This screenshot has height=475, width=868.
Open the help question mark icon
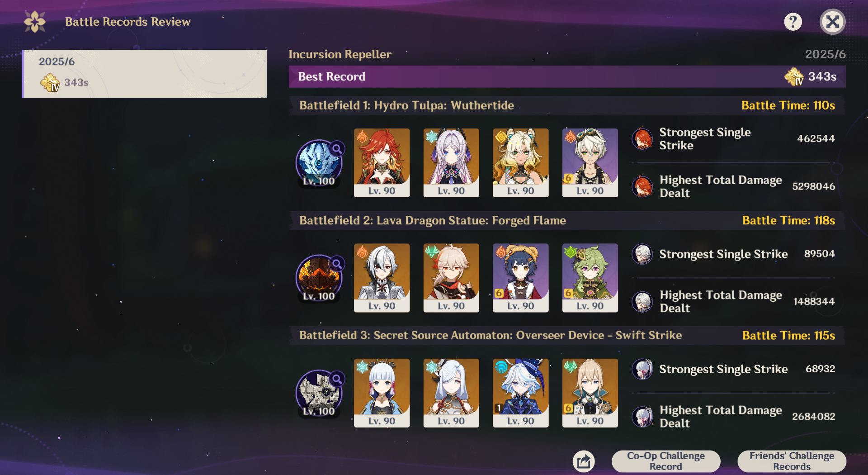[x=793, y=22]
